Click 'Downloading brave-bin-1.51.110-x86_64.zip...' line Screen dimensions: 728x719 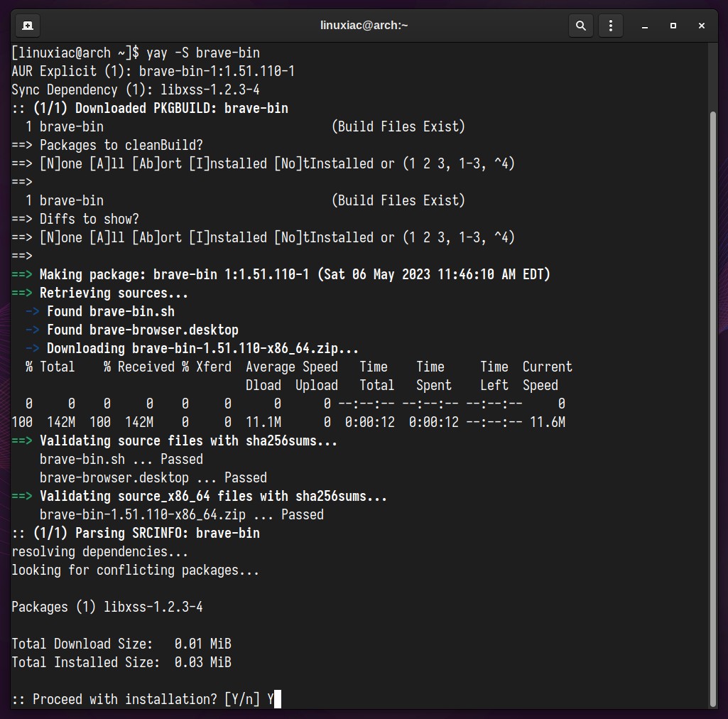point(192,348)
